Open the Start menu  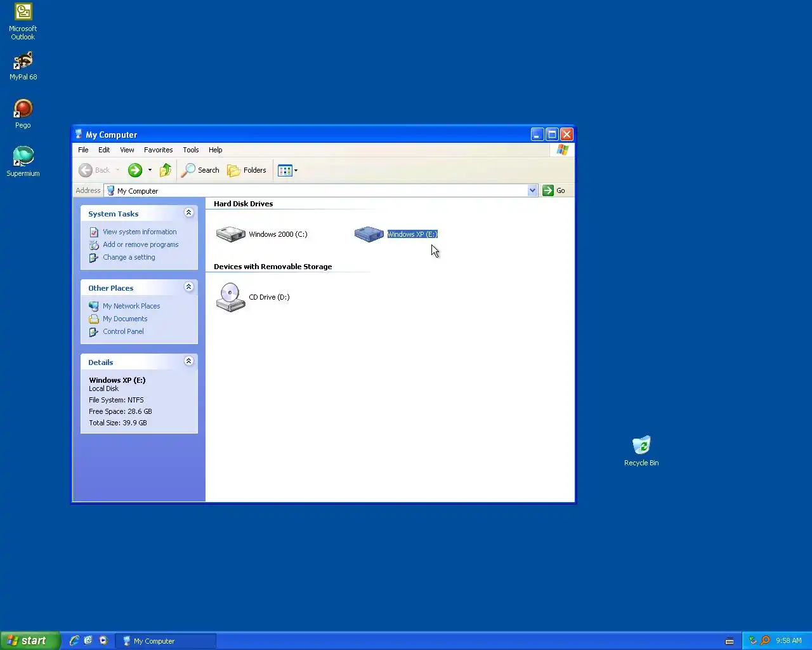tap(30, 640)
